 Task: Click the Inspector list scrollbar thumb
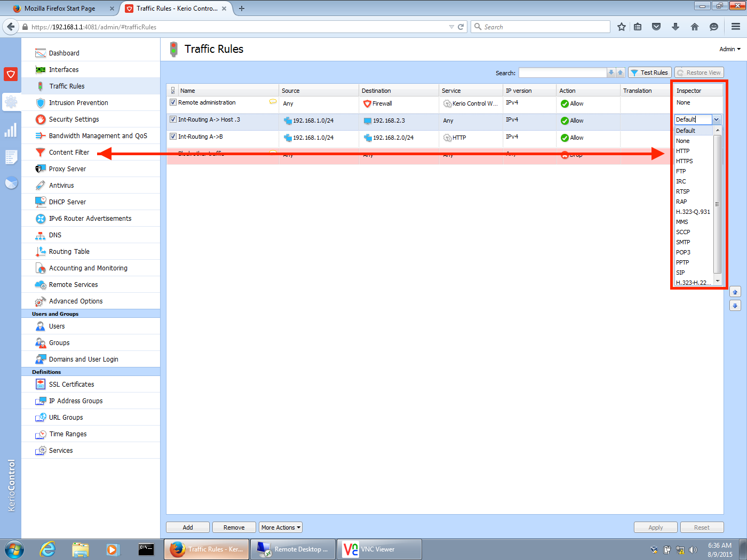717,204
